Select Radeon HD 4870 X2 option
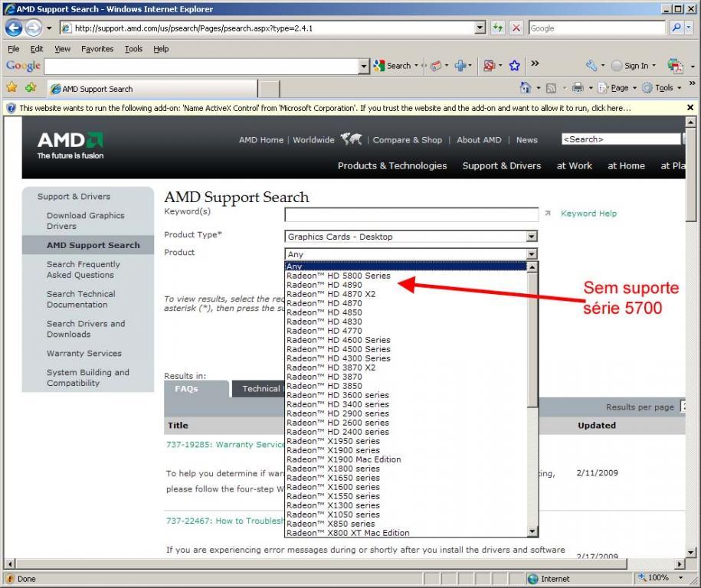The image size is (701, 588). 406,294
